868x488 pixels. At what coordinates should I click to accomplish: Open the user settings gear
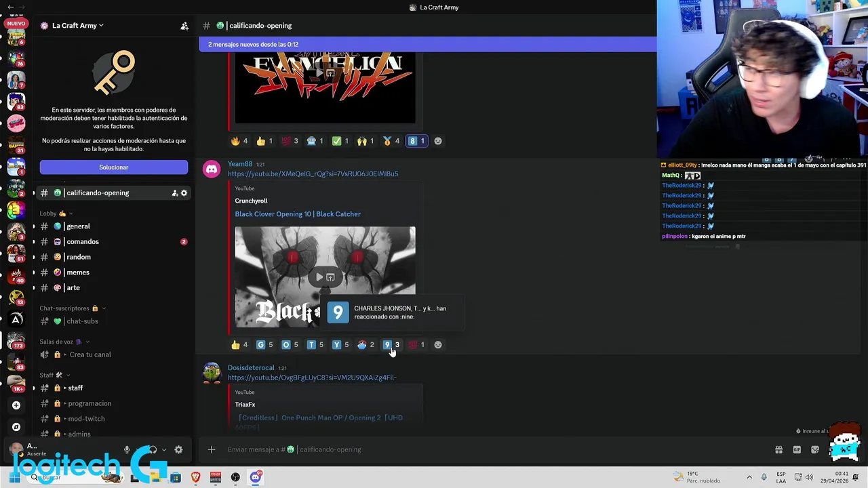coord(178,449)
